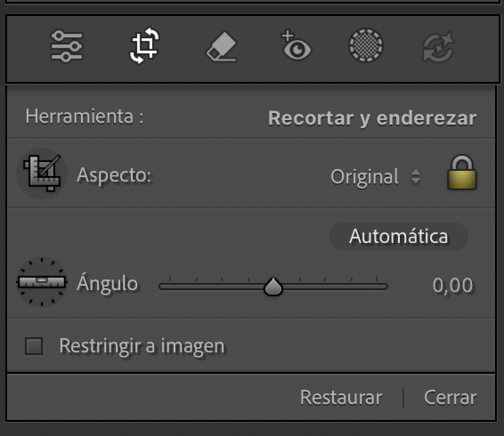The width and height of the screenshot is (504, 436).
Task: Click the Automática straighten button
Action: point(399,237)
